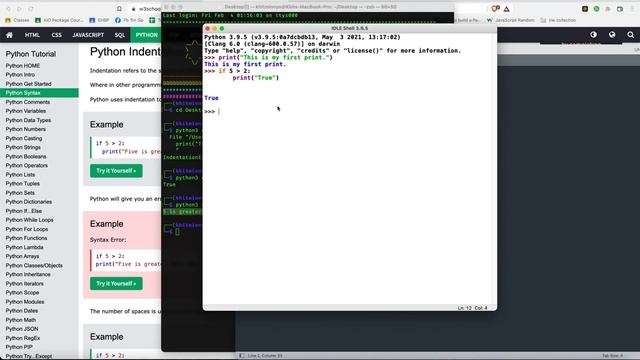Open Python Lists sidebar link
This screenshot has height=360, width=640.
[20, 175]
